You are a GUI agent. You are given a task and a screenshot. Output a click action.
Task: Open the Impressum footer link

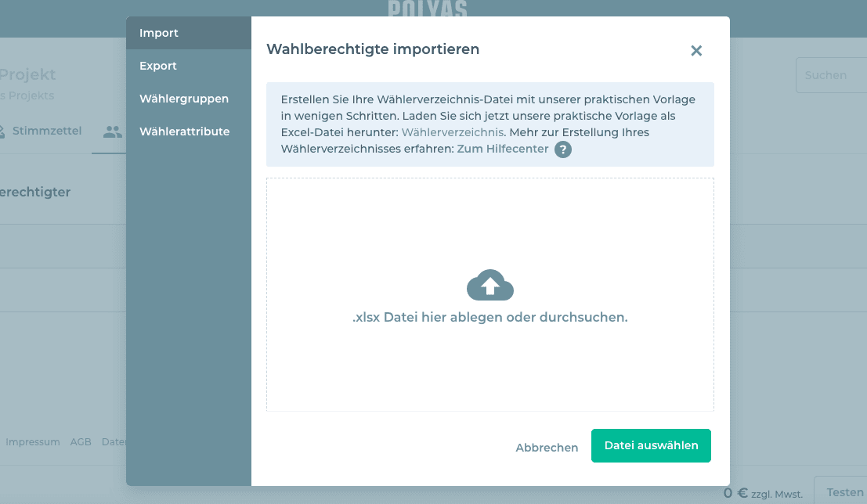tap(33, 441)
